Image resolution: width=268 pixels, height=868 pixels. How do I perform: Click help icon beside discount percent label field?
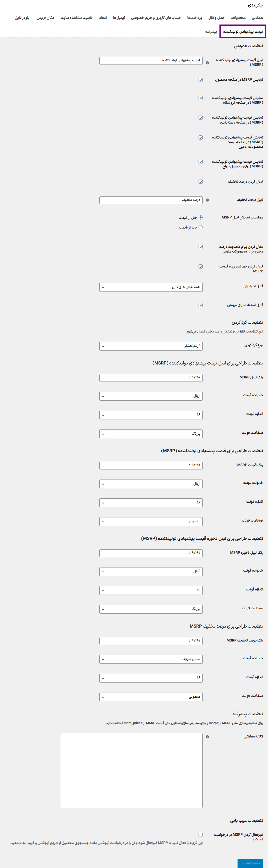(207, 200)
